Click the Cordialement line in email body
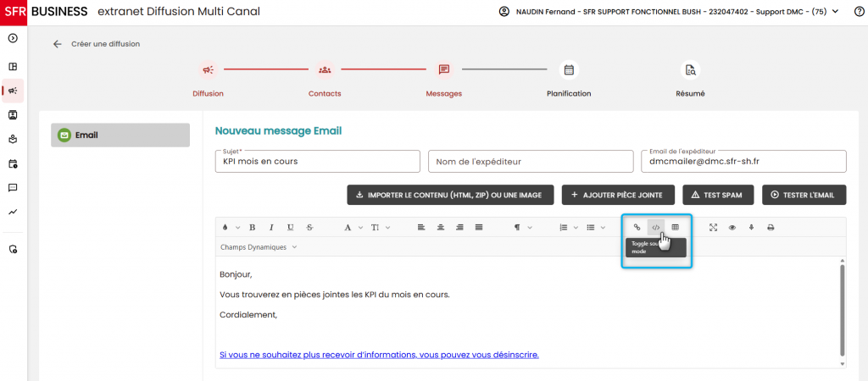The width and height of the screenshot is (868, 381). (248, 315)
